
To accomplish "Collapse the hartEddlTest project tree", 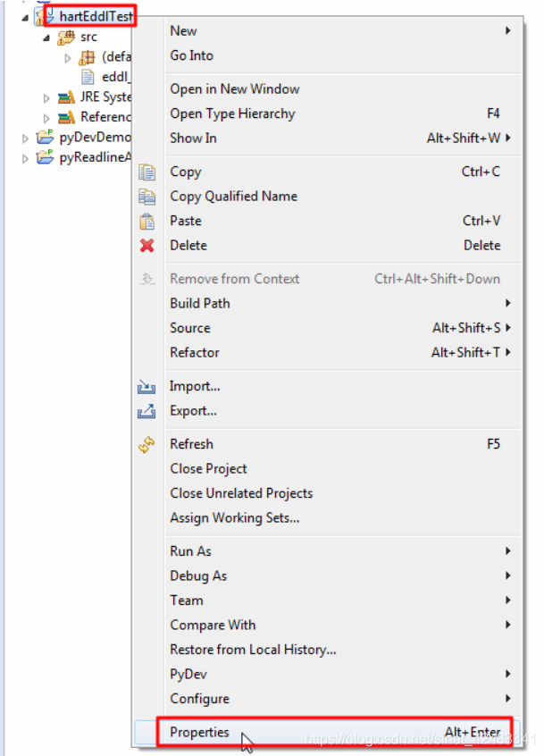I will pyautogui.click(x=25, y=18).
